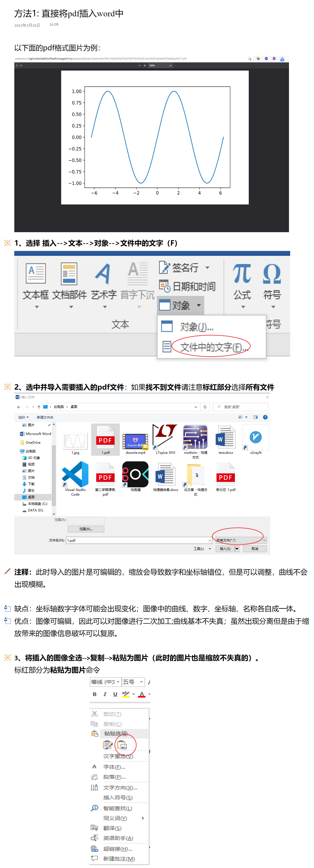Click the up-one-level arrow in file dialog
Viewport: 314px width, 868px height.
(x=39, y=407)
